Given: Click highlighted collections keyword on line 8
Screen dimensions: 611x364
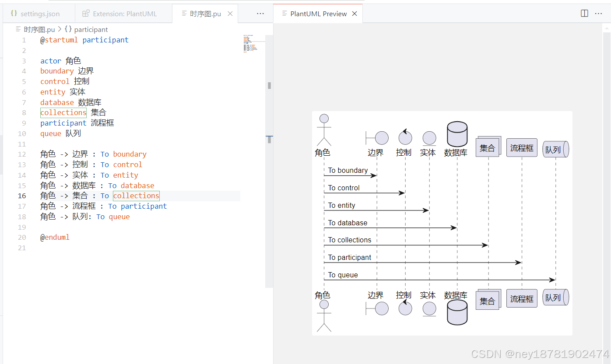Looking at the screenshot, I should tap(63, 112).
